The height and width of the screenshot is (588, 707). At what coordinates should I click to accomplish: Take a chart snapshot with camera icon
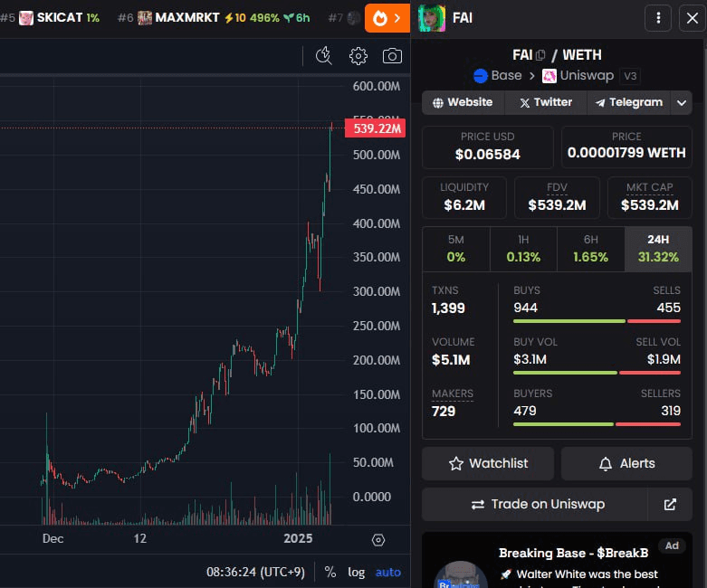pos(392,56)
